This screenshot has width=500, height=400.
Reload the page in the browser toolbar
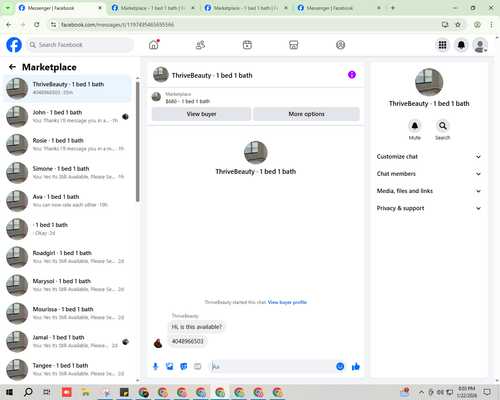(37, 24)
